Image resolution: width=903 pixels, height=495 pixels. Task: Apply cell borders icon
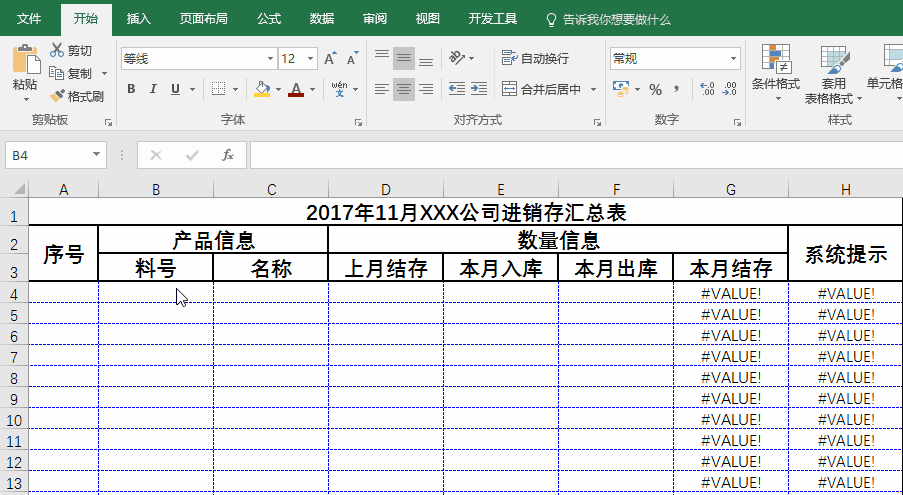point(218,89)
